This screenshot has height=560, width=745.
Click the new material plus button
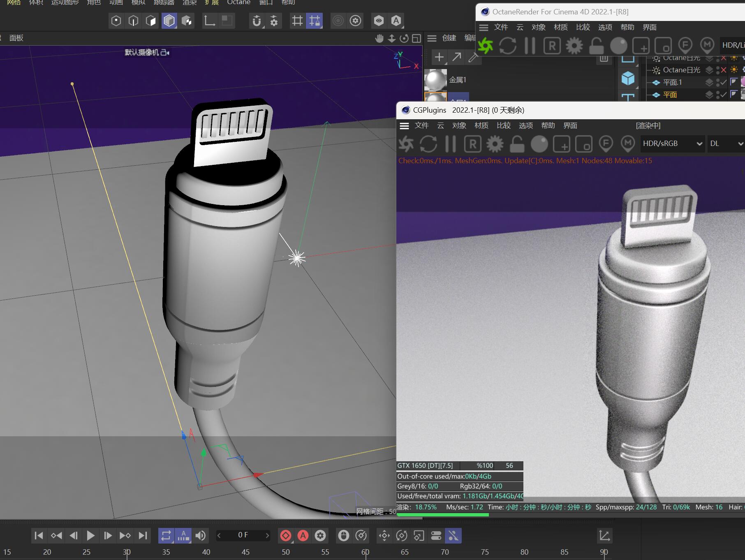(x=439, y=57)
